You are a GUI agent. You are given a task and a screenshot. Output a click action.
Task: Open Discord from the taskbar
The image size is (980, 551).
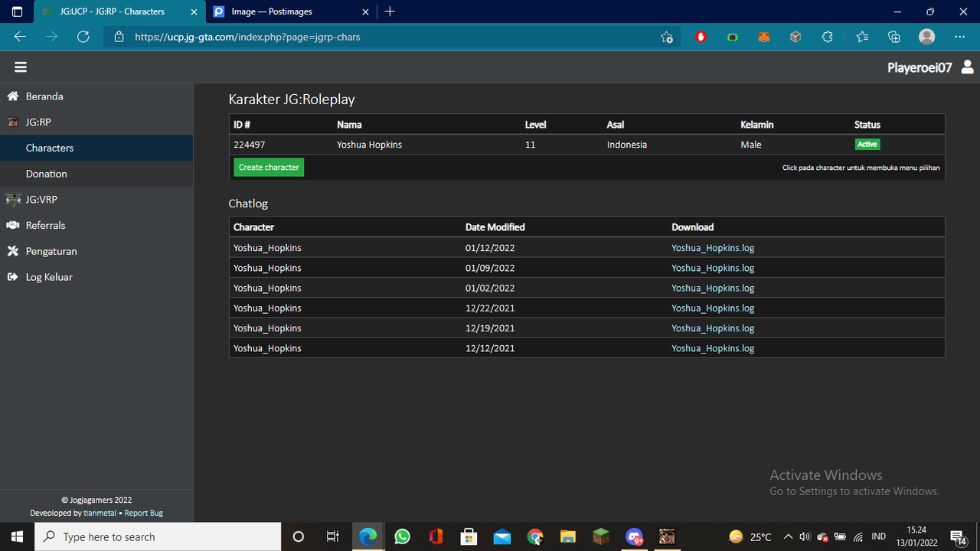point(635,536)
